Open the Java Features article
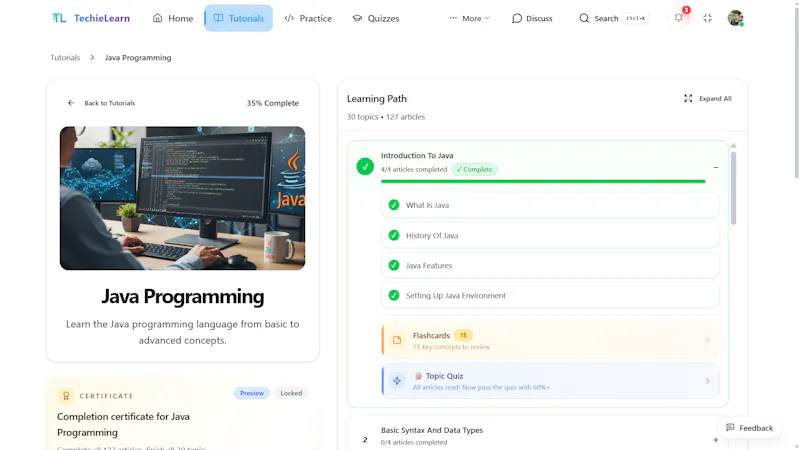 point(550,265)
